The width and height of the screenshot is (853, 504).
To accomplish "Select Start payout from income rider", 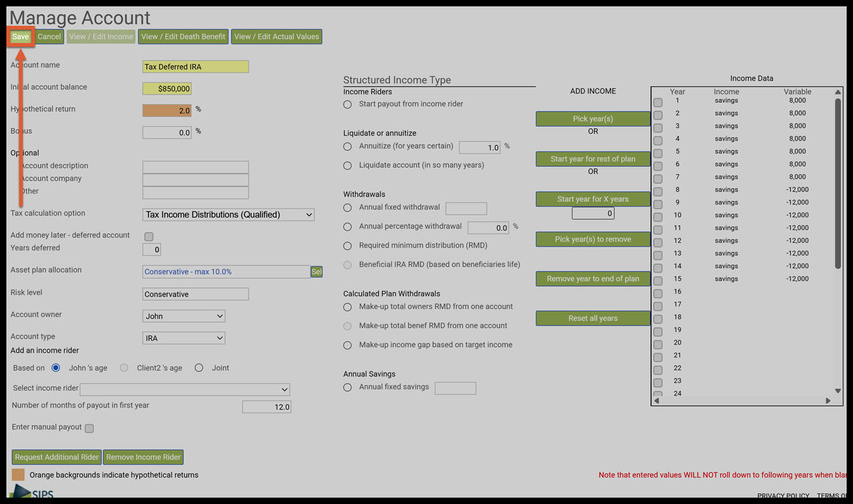I will coord(347,104).
